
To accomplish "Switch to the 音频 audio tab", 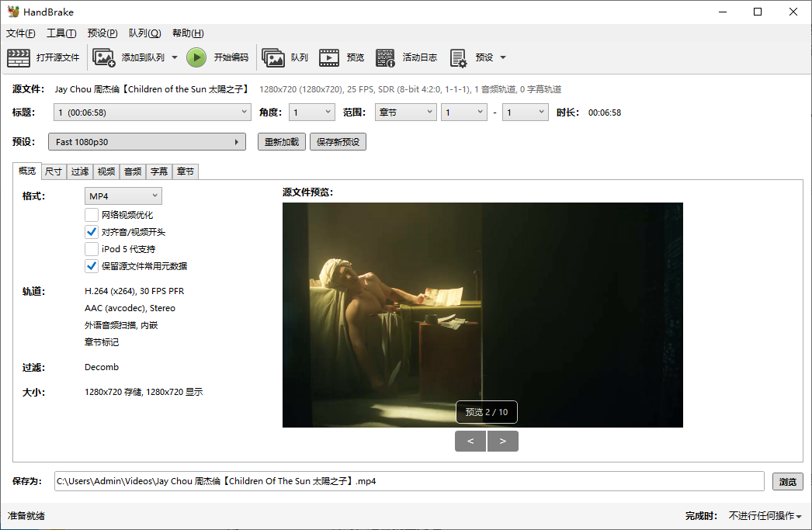I will (x=133, y=171).
